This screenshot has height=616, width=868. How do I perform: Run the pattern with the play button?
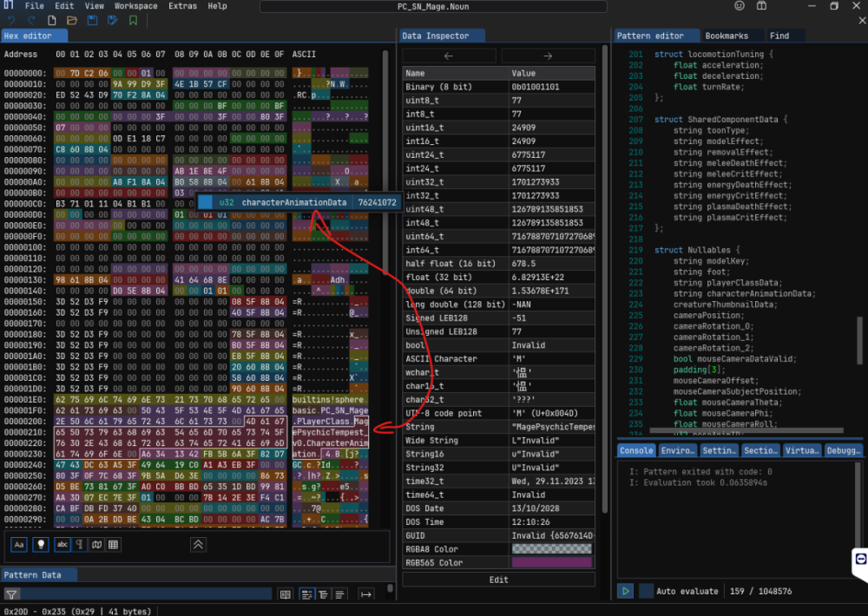[x=625, y=591]
